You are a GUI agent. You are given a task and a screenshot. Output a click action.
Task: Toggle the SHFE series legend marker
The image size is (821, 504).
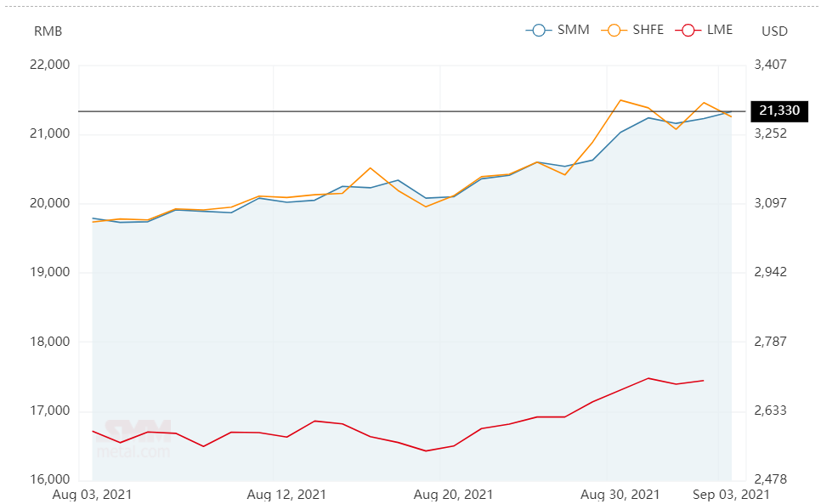[x=614, y=31]
